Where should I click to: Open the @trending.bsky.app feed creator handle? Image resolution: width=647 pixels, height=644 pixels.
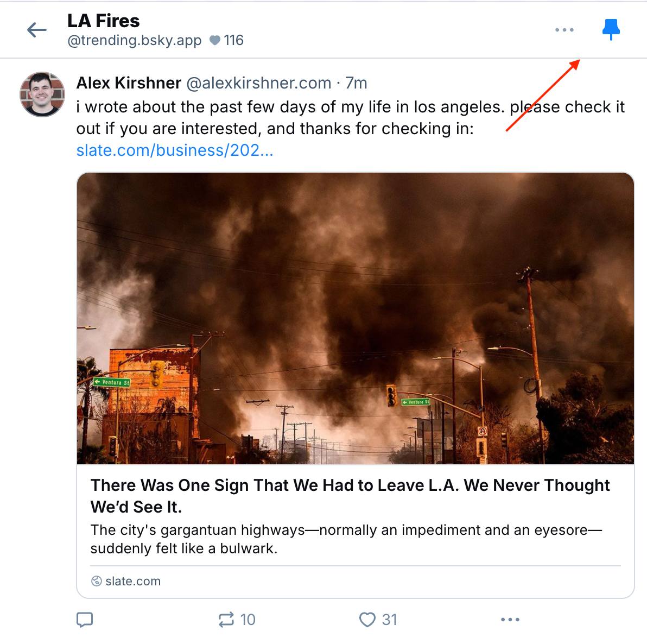(x=135, y=40)
